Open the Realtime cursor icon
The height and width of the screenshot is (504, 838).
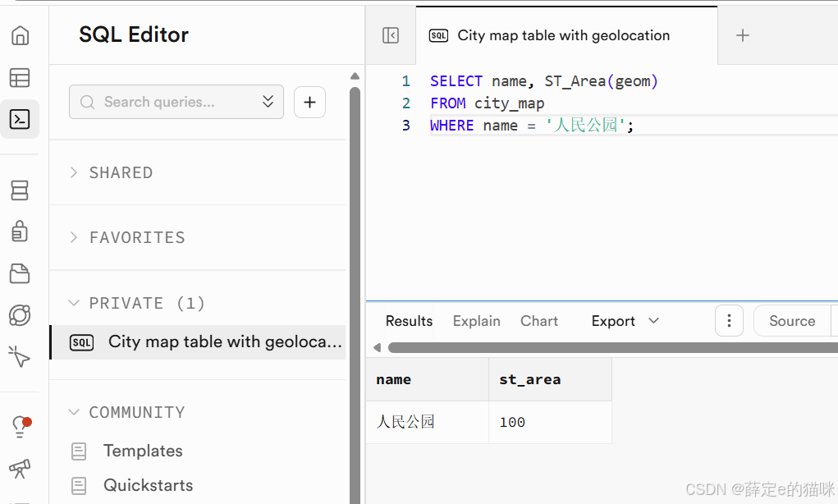point(19,356)
